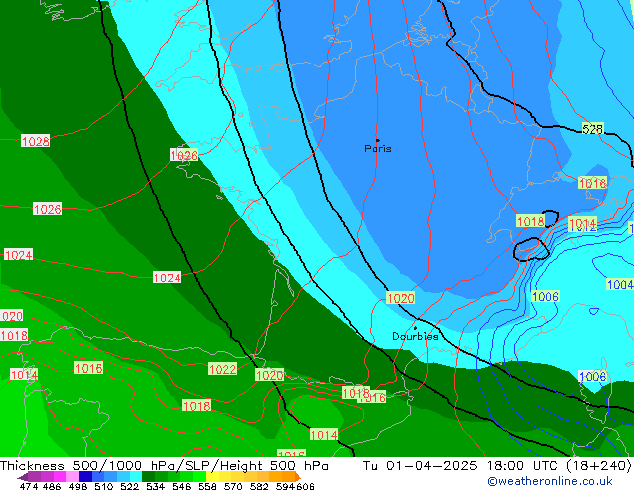Click the 1026 label on Brittany's coast
634x490 pixels.
(x=184, y=155)
